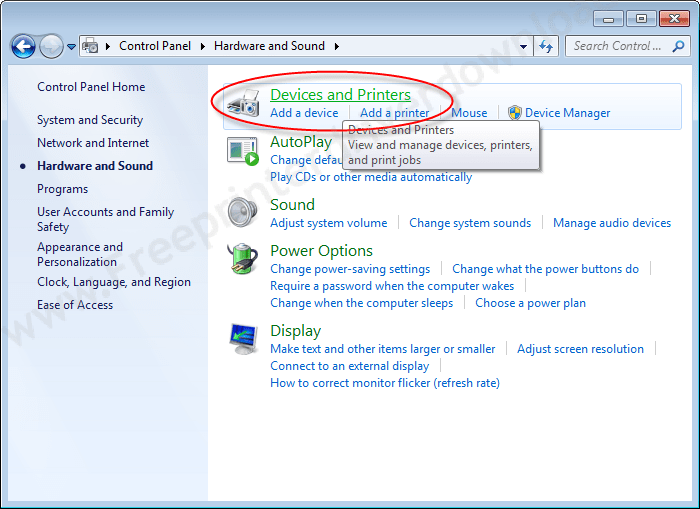Expand the arrow after Hardware and Sound breadcrumb
Image resolution: width=700 pixels, height=509 pixels.
tap(337, 46)
